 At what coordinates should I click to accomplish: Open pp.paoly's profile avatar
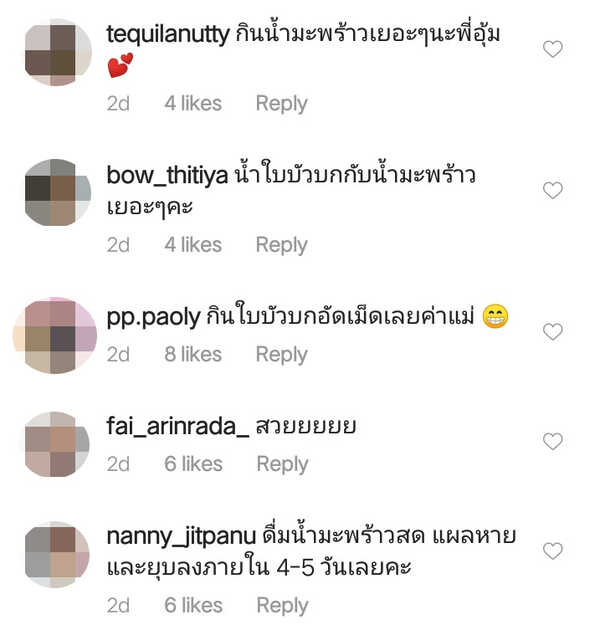point(55,335)
